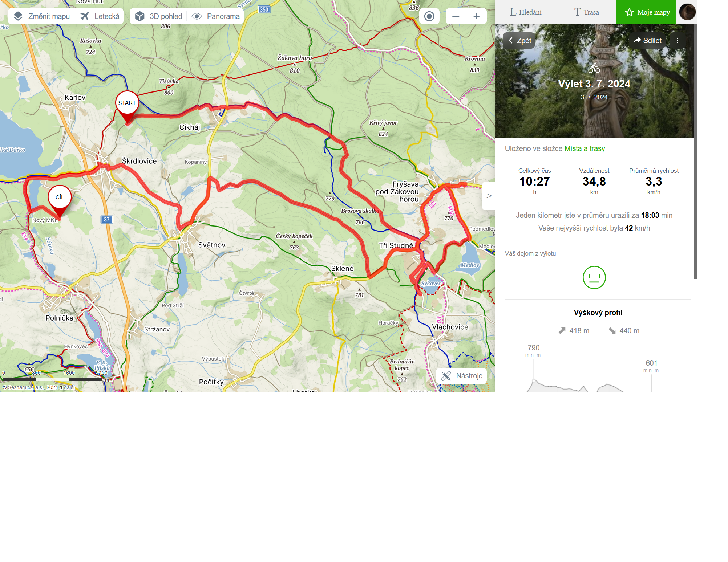The image size is (728, 562).
Task: Toggle Panorama eye view
Action: click(216, 16)
